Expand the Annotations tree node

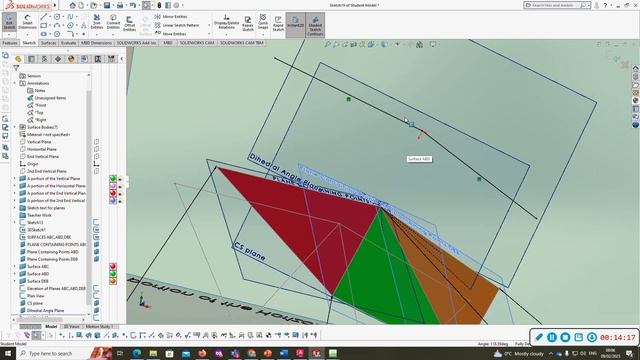coord(15,83)
